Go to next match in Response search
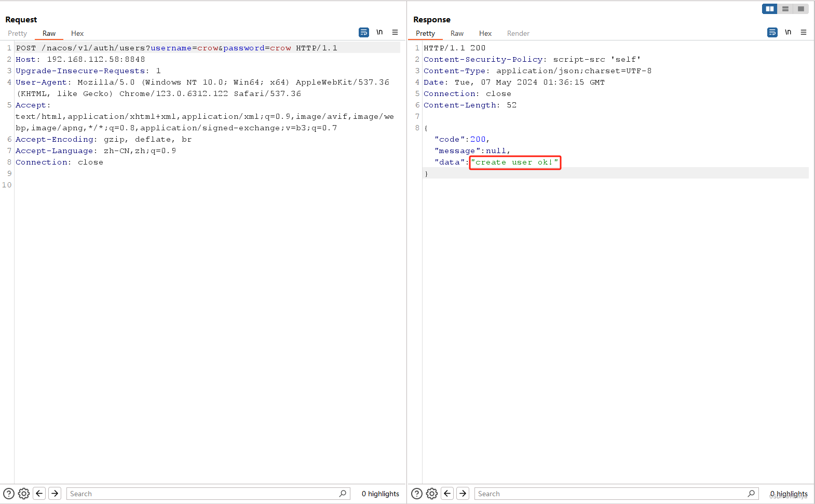This screenshot has height=504, width=815. tap(463, 494)
